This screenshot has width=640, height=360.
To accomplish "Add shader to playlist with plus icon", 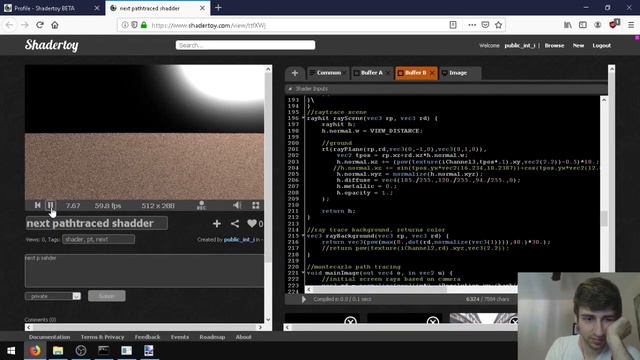I will tap(217, 223).
